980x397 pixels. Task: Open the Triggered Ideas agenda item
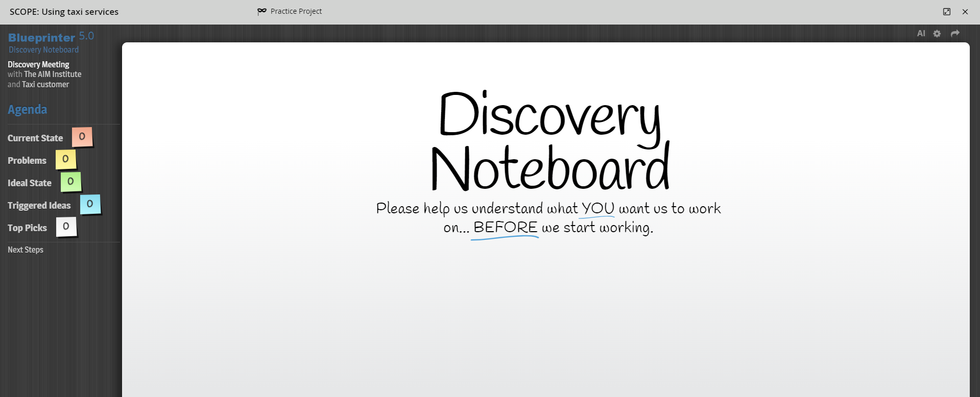(x=39, y=206)
